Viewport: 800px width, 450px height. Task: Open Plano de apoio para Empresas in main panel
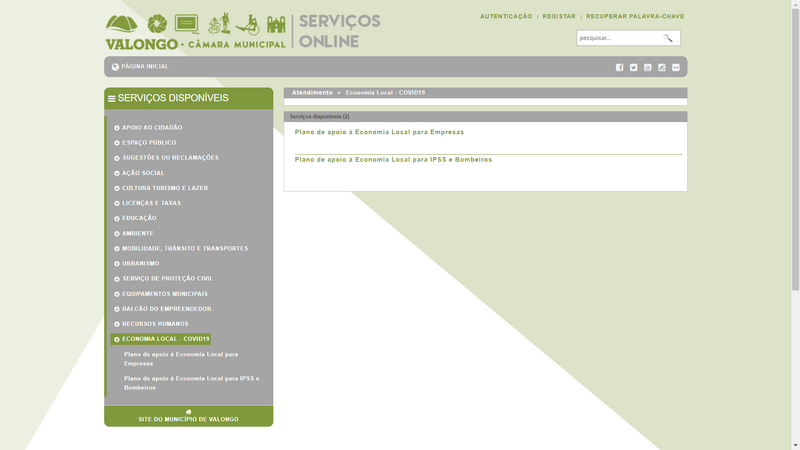[x=379, y=132]
